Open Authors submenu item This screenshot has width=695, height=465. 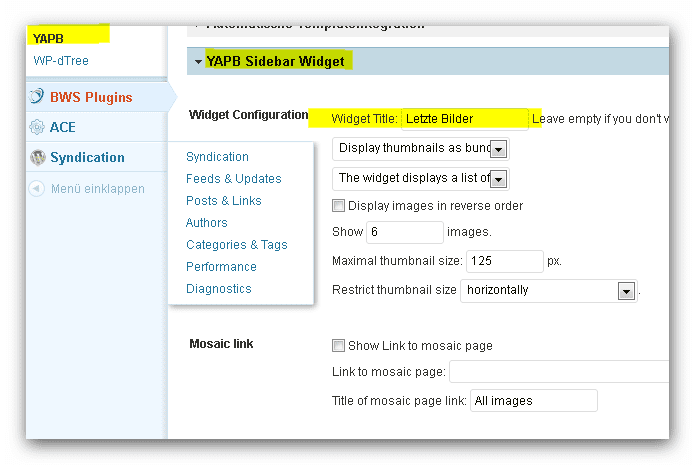207,223
